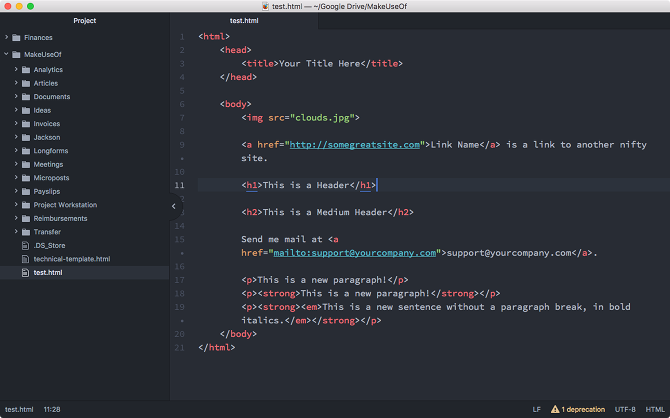Expand the Longforms folder chevron
The image size is (670, 418).
[x=17, y=151]
